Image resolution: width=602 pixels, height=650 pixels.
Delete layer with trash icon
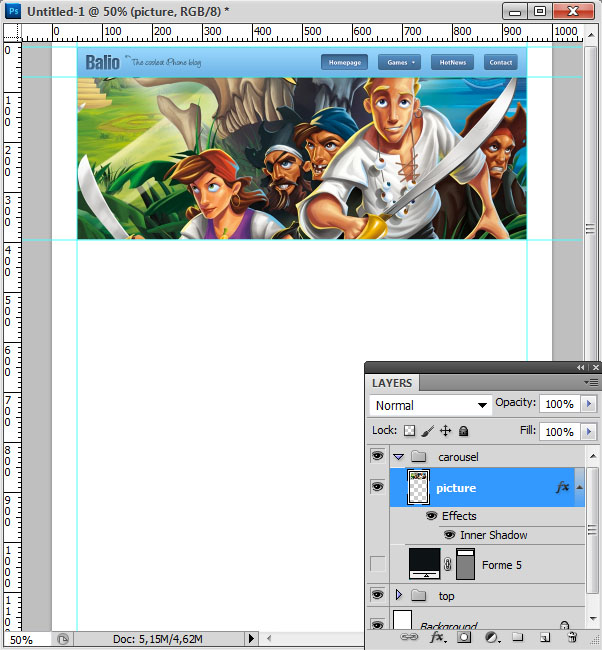(x=572, y=637)
